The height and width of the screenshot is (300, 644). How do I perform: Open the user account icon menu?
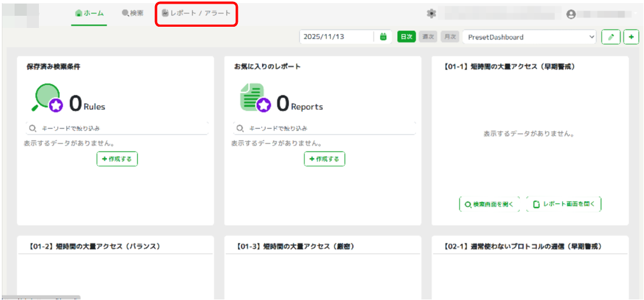pos(571,15)
